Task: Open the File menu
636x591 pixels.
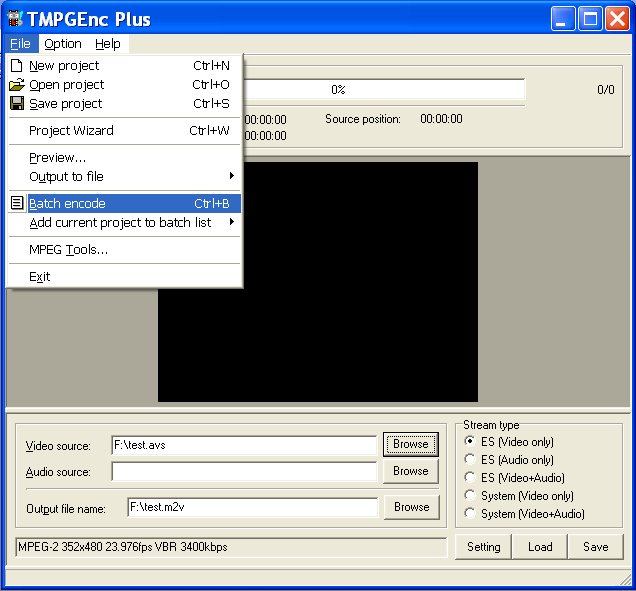Action: [21, 43]
